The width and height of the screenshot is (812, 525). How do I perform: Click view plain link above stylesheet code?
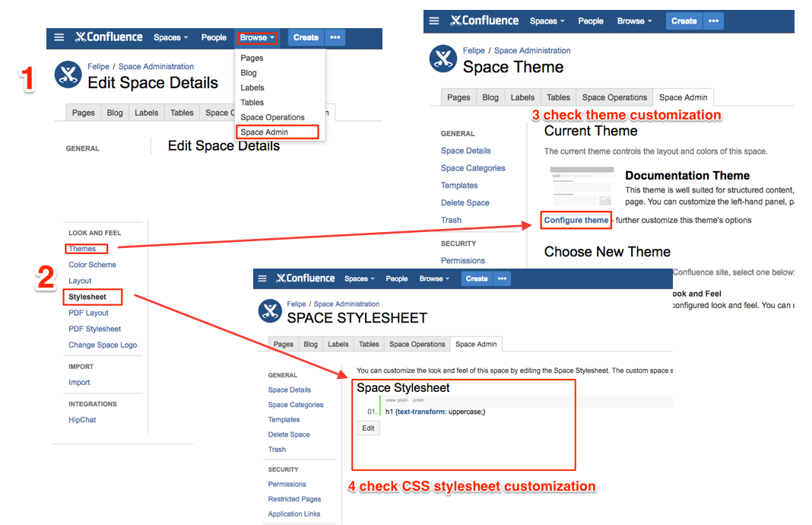pos(397,400)
